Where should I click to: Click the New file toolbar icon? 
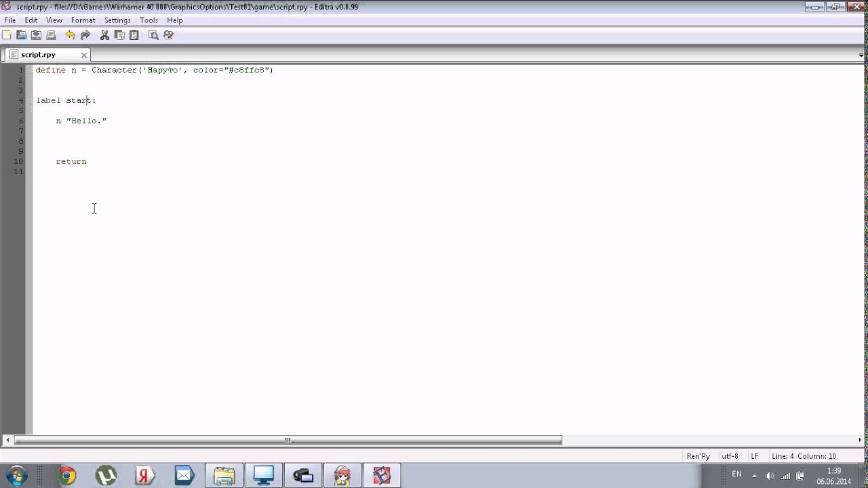[x=7, y=35]
